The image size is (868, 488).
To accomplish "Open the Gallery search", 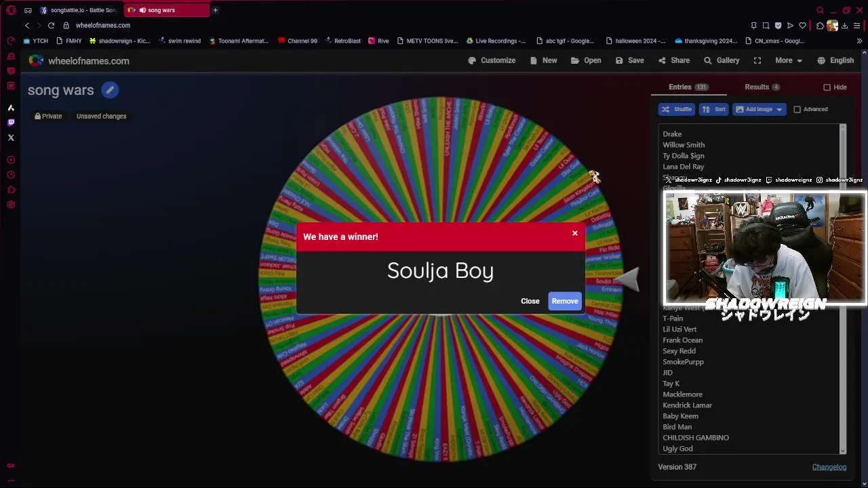I will [x=722, y=60].
